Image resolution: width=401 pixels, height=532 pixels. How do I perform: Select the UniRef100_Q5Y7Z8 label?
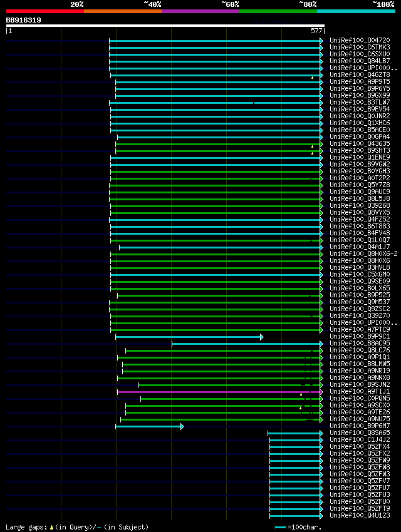point(360,185)
